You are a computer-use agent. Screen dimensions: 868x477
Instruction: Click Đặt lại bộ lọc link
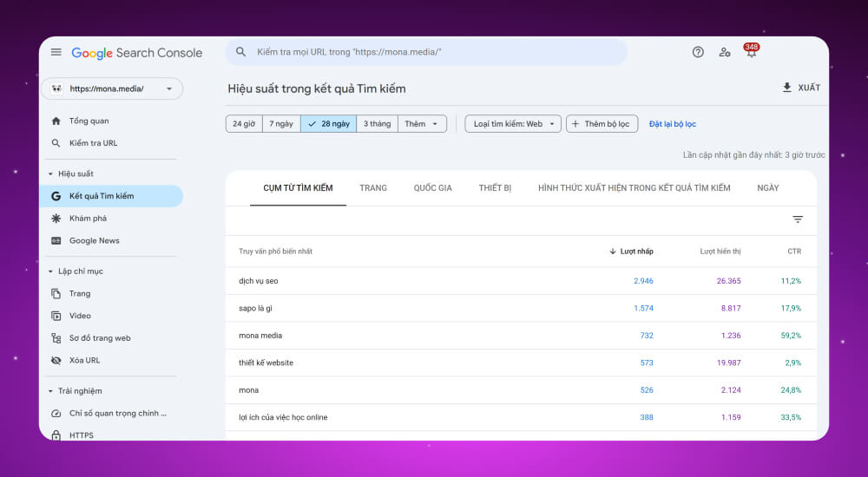pyautogui.click(x=673, y=124)
